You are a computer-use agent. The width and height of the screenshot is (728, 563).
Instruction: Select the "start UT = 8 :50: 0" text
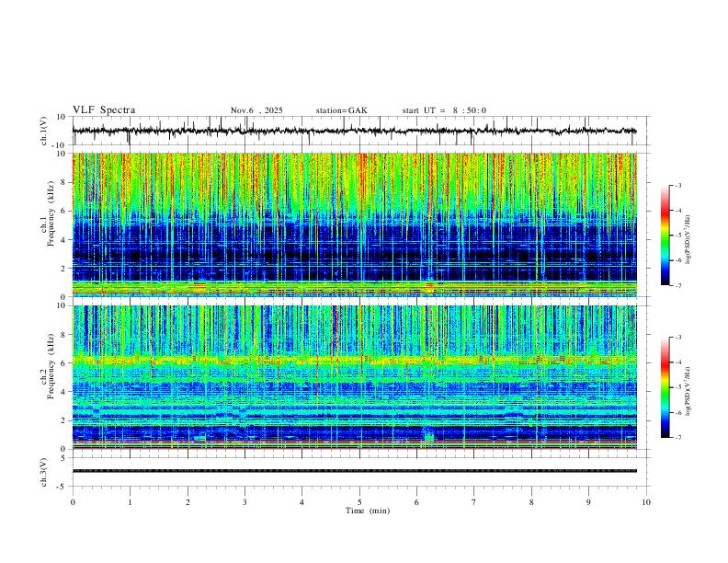[444, 110]
